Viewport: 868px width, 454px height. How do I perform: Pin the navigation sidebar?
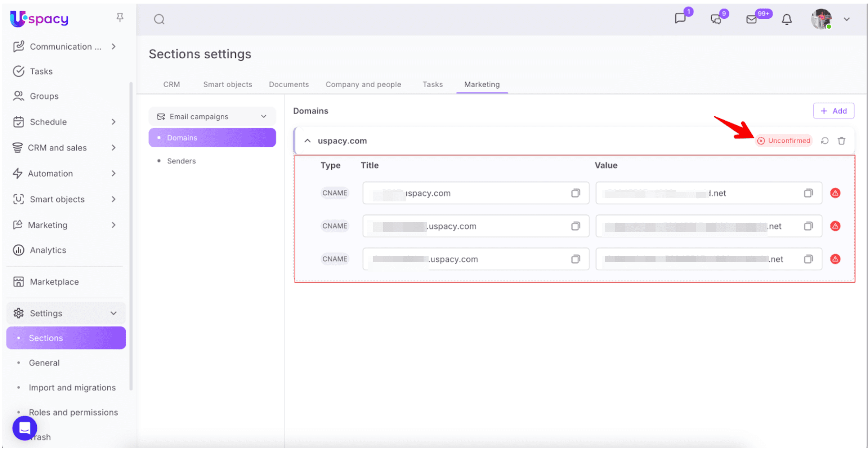tap(120, 17)
